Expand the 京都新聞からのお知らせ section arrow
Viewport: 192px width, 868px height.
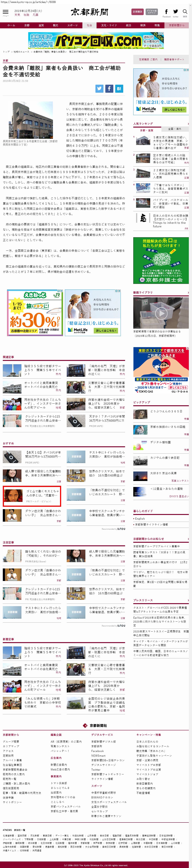tap(188, 539)
